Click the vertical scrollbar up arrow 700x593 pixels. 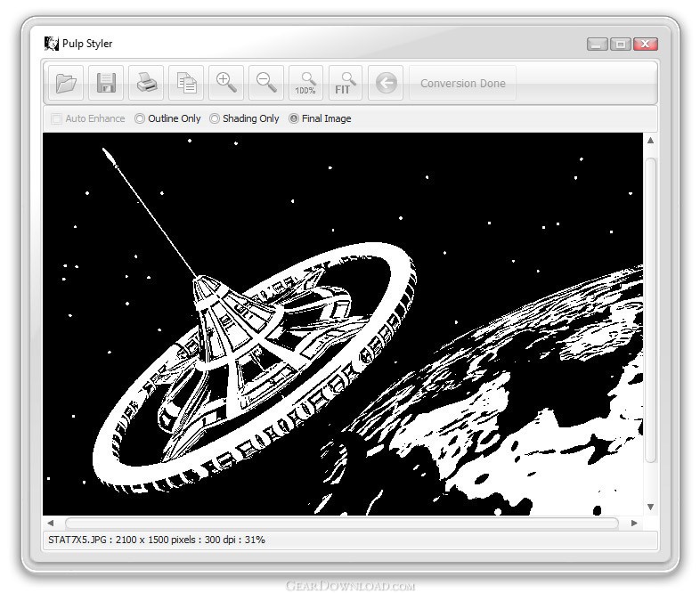pyautogui.click(x=650, y=141)
